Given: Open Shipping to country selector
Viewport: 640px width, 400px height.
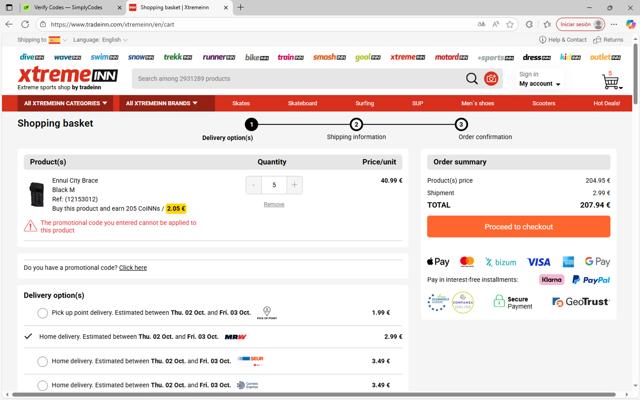Looking at the screenshot, I should pyautogui.click(x=42, y=40).
